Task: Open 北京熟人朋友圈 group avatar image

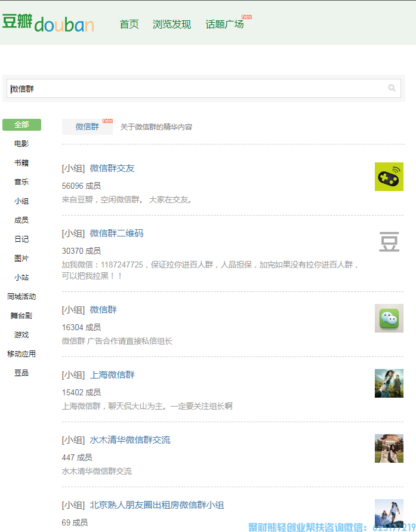Action: pos(389,513)
